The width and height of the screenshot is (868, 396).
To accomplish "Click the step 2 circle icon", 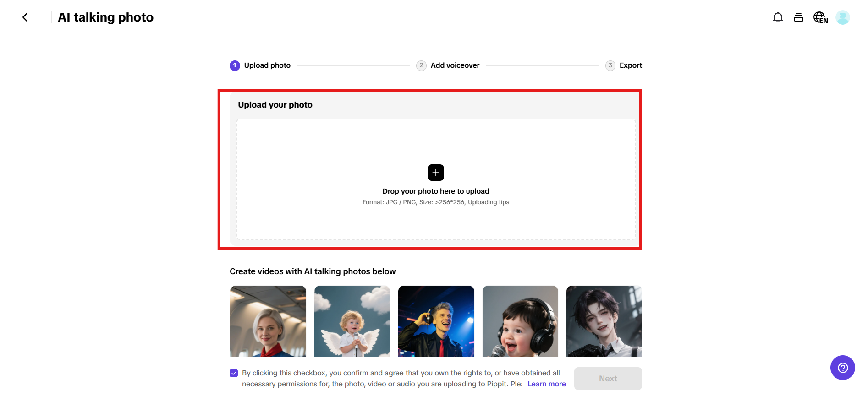I will click(421, 65).
